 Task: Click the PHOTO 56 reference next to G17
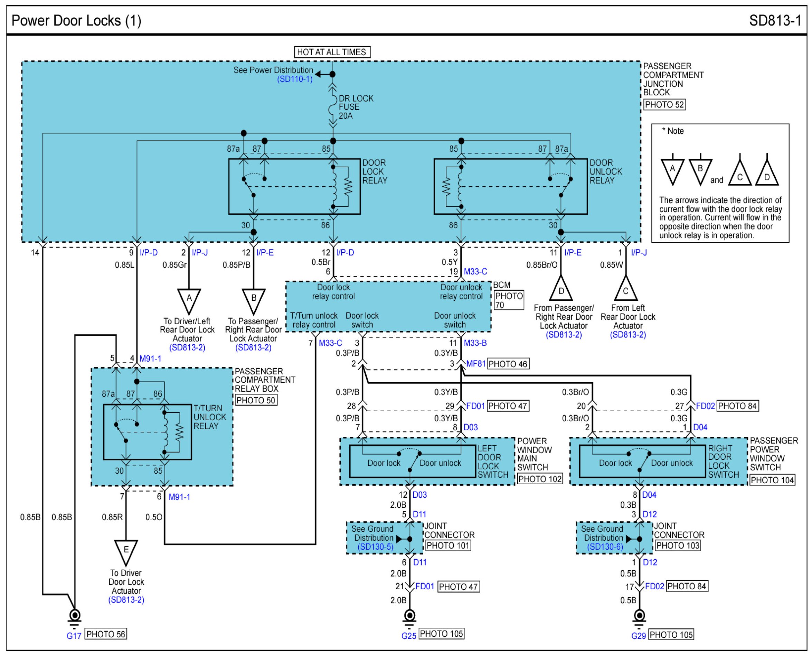pos(106,634)
